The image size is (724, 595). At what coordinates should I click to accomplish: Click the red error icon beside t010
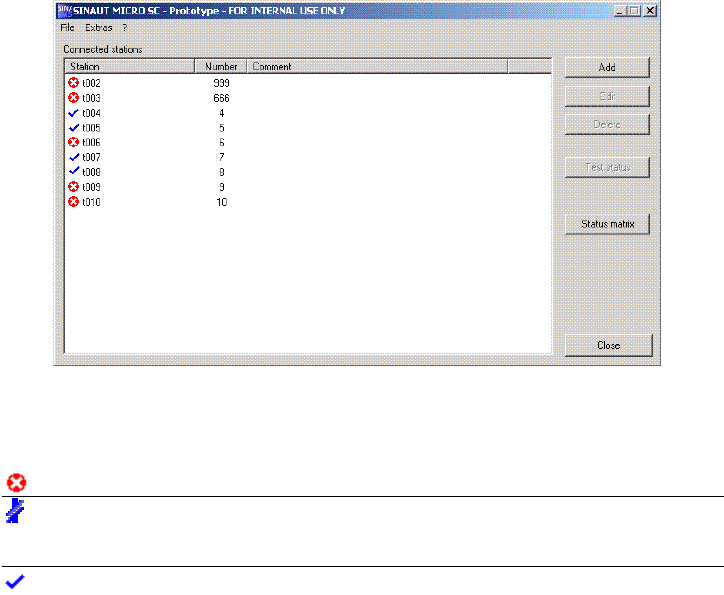pyautogui.click(x=73, y=202)
